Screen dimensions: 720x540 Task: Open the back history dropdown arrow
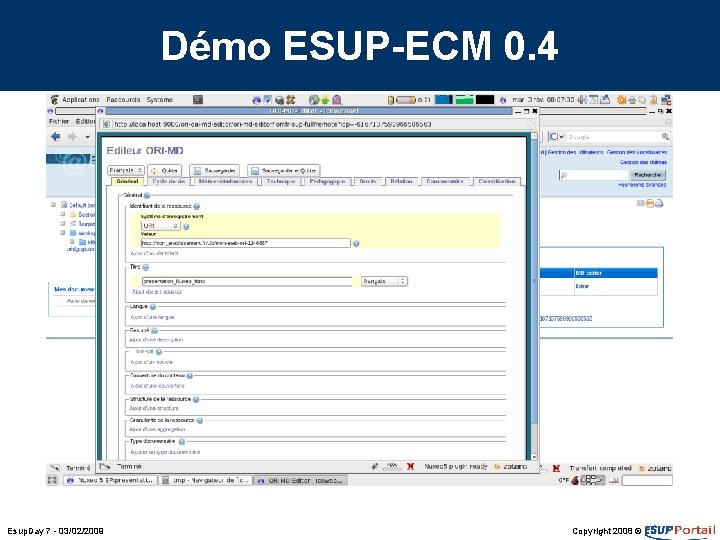88,137
